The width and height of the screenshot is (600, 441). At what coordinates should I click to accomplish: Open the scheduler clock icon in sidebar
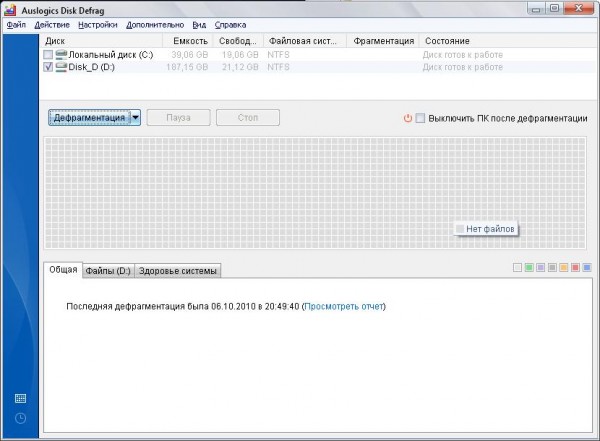click(20, 418)
